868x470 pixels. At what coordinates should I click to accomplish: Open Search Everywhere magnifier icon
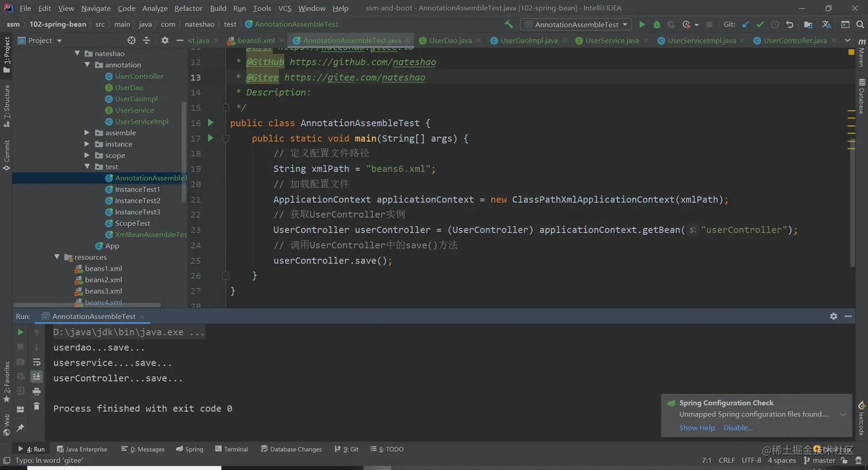tap(860, 24)
